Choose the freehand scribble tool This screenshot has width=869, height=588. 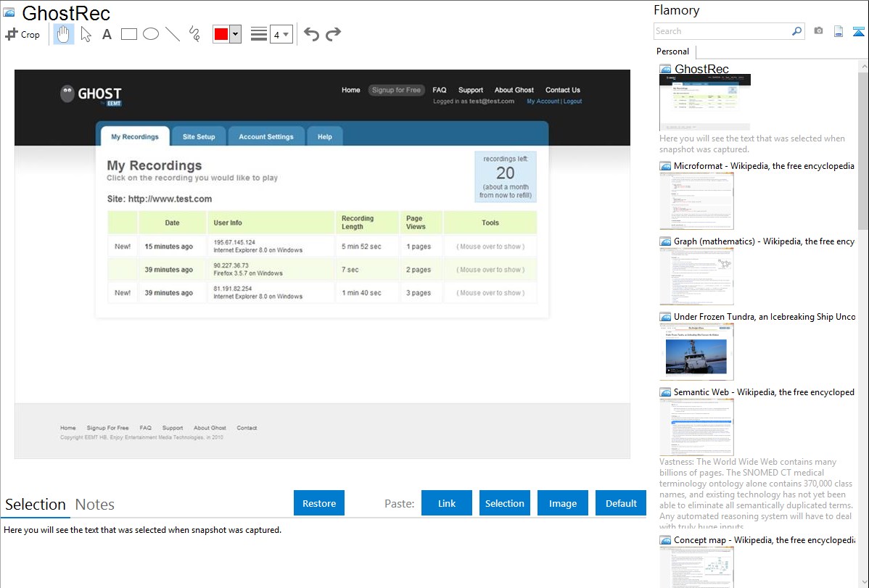point(194,34)
